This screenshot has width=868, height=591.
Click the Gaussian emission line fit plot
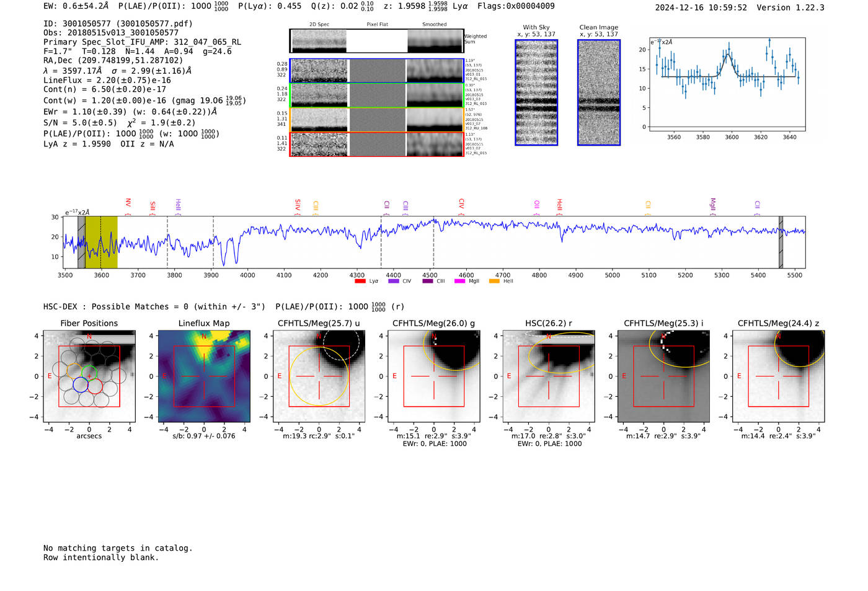tap(727, 84)
